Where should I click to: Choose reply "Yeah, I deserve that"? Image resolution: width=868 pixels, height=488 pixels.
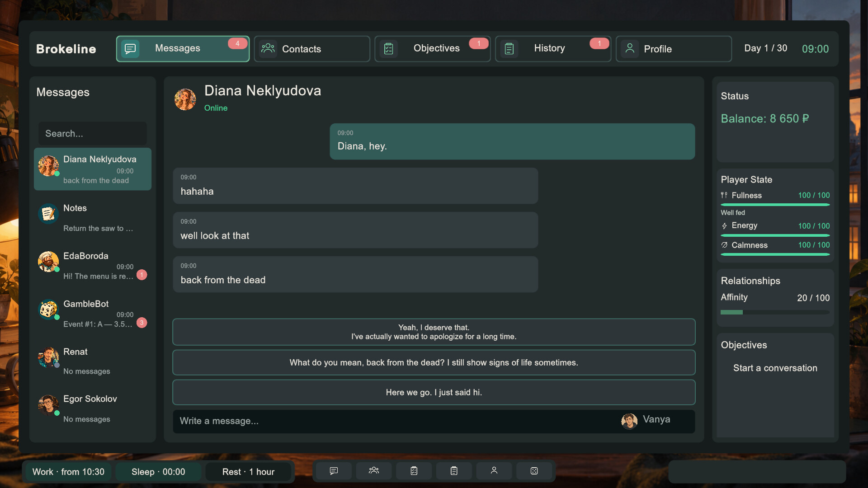click(x=434, y=332)
